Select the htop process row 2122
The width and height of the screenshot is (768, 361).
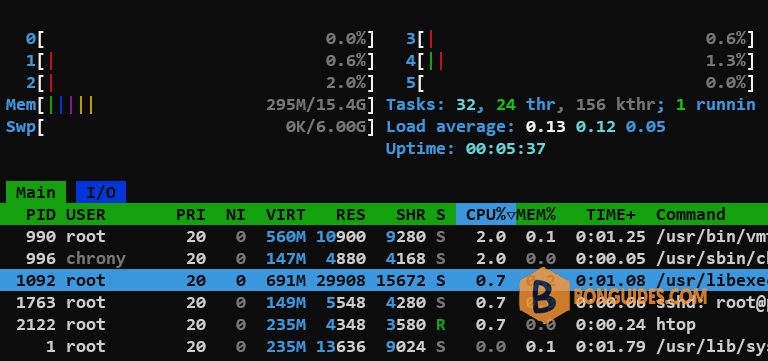point(384,324)
